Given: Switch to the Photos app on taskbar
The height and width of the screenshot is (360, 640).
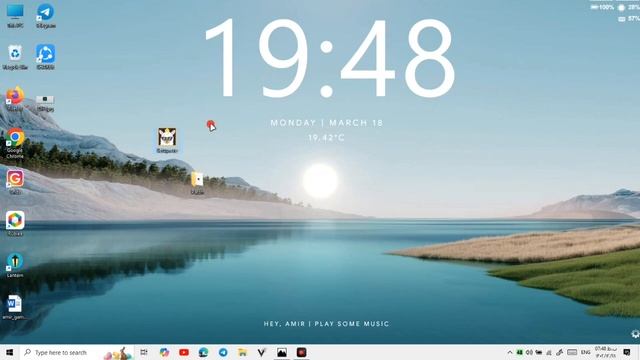Looking at the screenshot, I should [282, 352].
